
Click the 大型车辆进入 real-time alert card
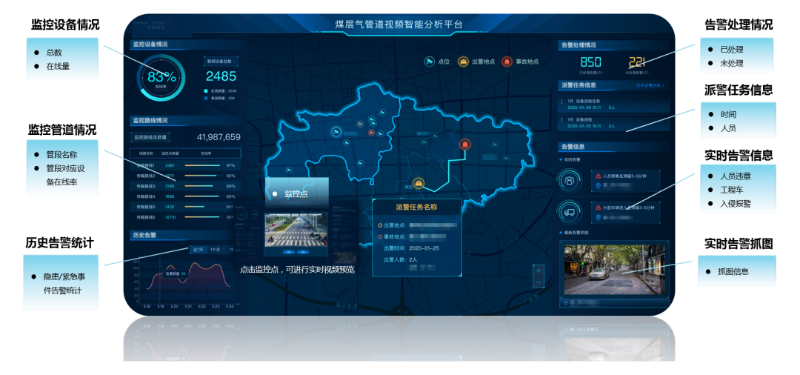tap(626, 212)
